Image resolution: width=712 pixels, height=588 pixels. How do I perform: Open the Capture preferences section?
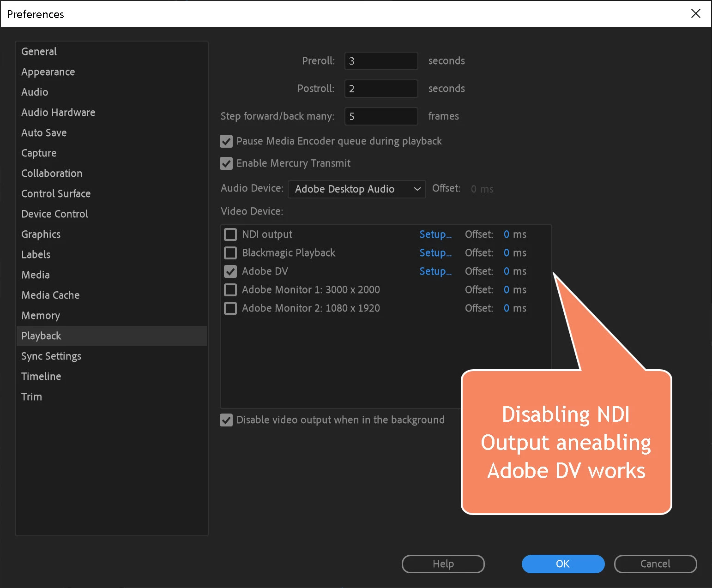pyautogui.click(x=111, y=153)
